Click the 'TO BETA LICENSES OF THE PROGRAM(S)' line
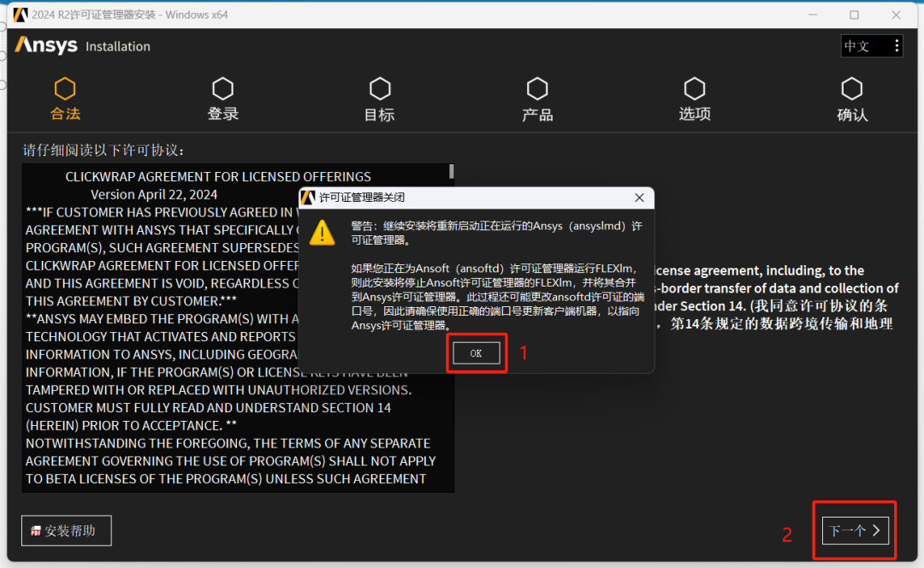The image size is (924, 568). coord(226,478)
